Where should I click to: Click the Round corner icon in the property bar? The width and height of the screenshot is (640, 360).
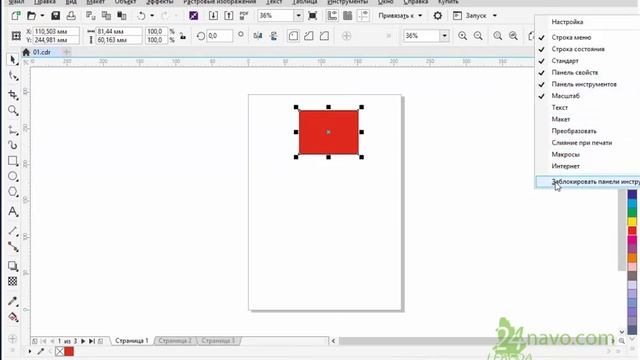click(x=293, y=36)
